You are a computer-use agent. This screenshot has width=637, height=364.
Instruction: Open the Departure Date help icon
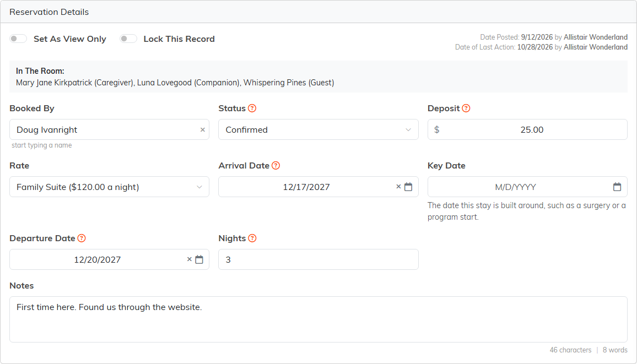(x=82, y=238)
